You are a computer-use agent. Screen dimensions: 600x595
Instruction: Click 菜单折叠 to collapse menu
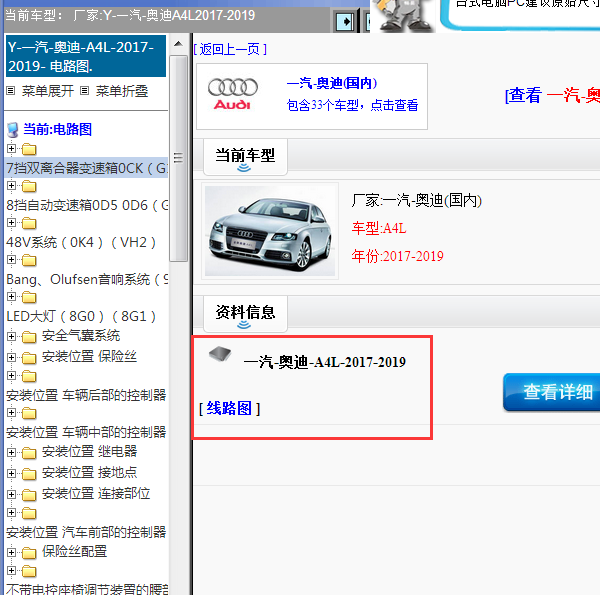click(x=122, y=91)
